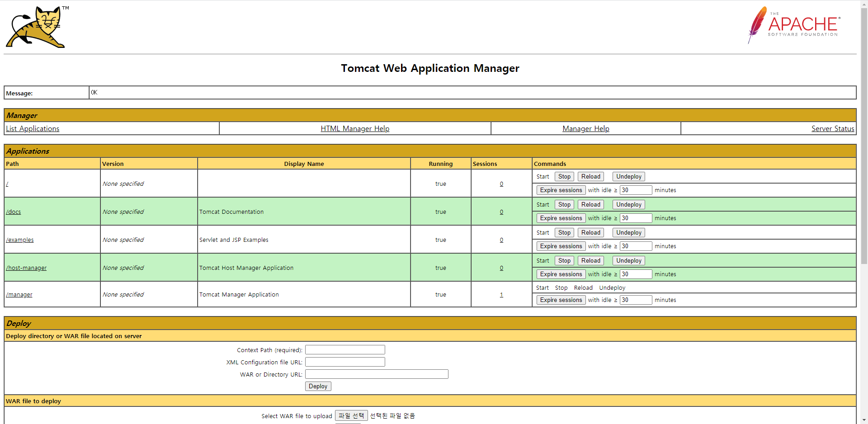Stop the /host-manager application
The width and height of the screenshot is (868, 424).
pos(564,261)
